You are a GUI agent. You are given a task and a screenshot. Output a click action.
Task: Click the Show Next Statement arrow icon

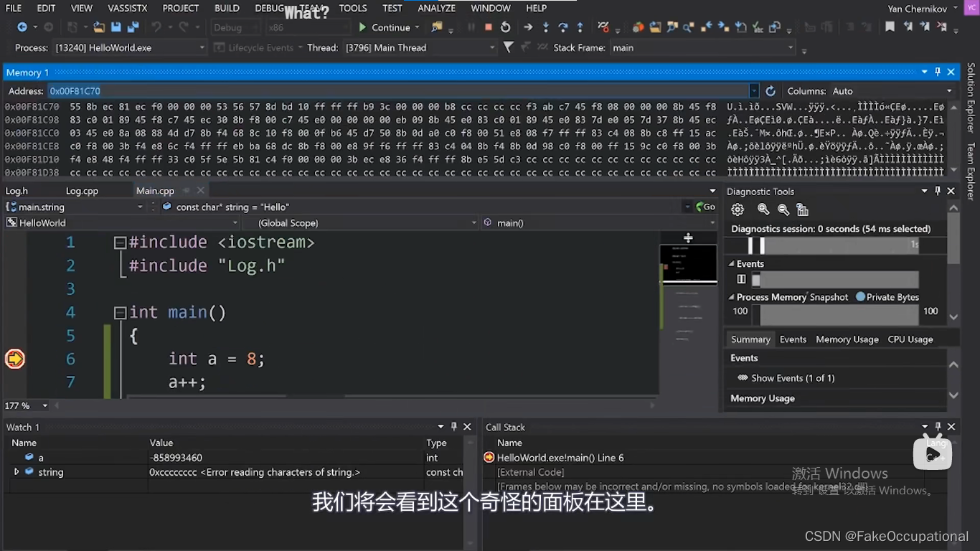point(528,27)
